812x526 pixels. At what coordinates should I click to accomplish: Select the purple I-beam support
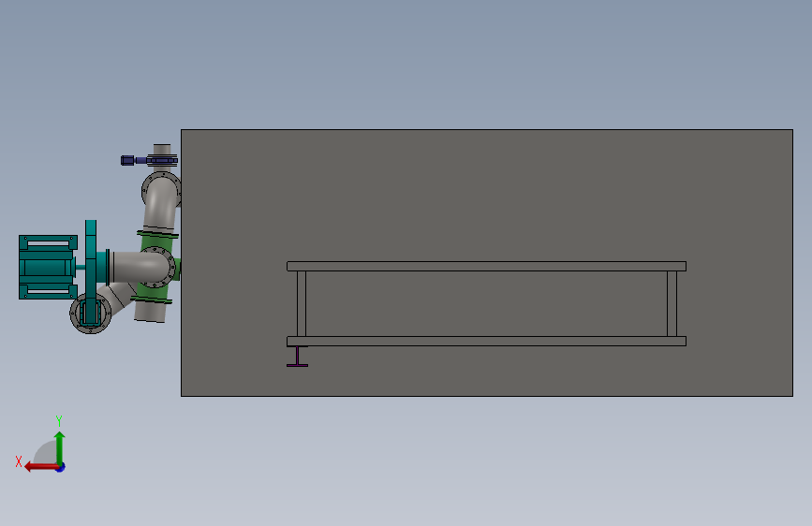tap(297, 357)
